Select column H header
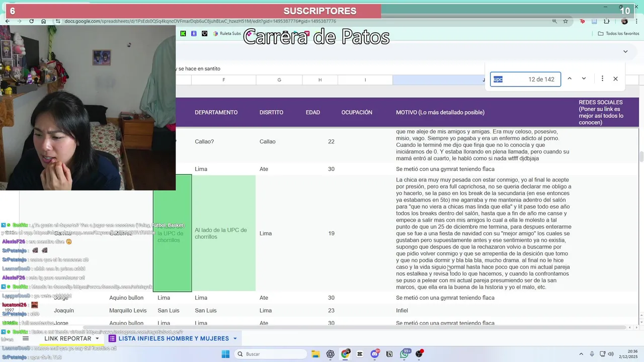 click(x=320, y=80)
